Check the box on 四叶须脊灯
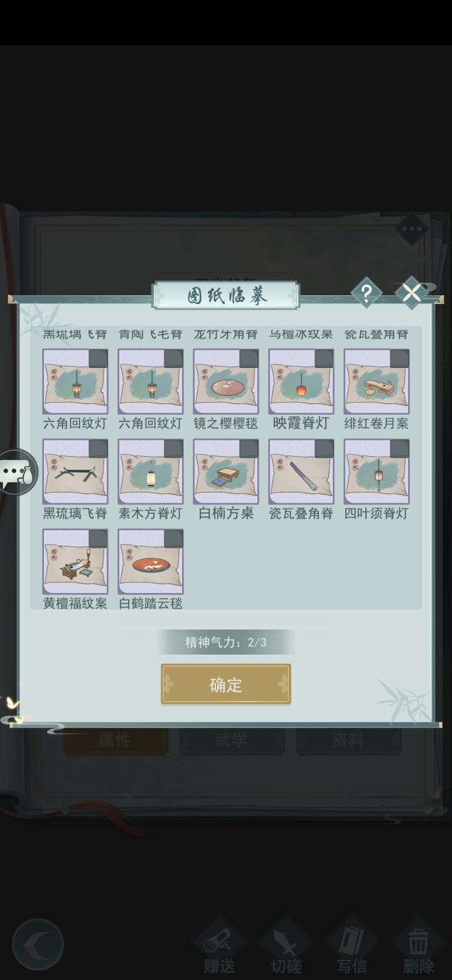 (399, 449)
